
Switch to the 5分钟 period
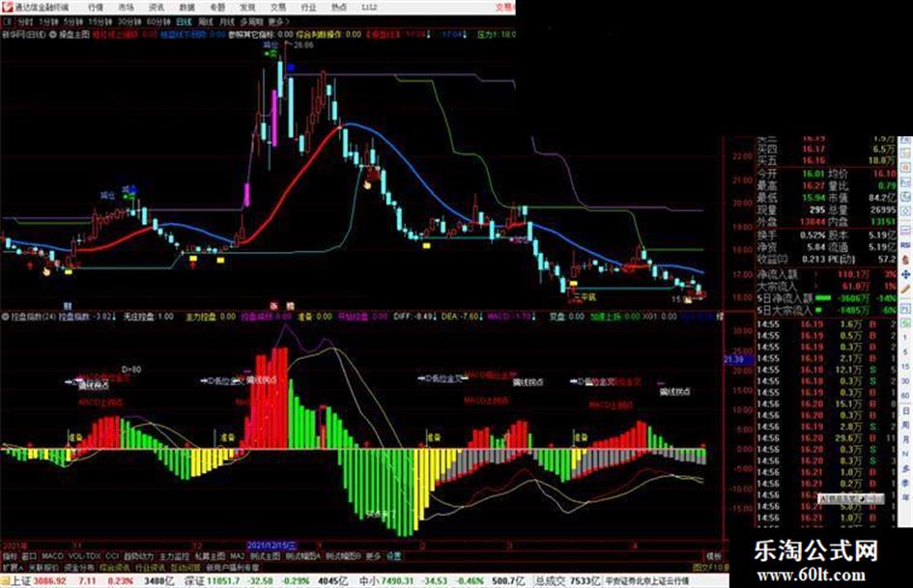(x=72, y=21)
